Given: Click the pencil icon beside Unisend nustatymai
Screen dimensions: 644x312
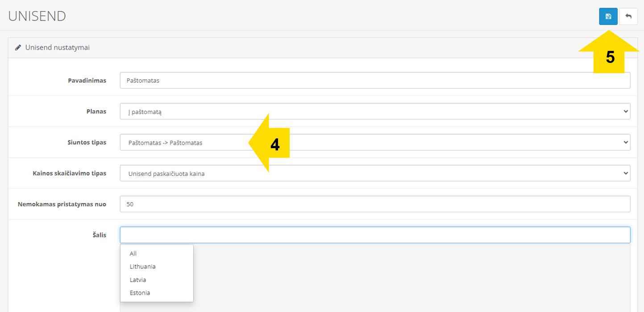Looking at the screenshot, I should (x=18, y=47).
